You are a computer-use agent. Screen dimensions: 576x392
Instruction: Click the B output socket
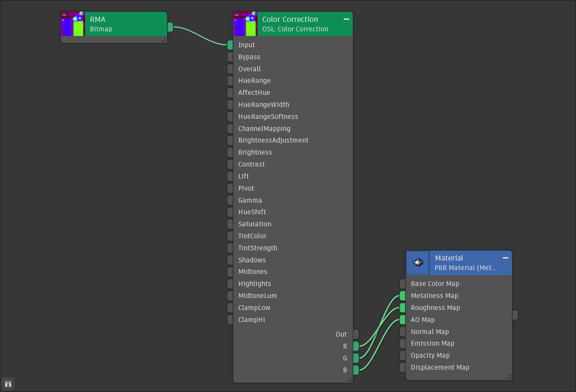tap(356, 370)
